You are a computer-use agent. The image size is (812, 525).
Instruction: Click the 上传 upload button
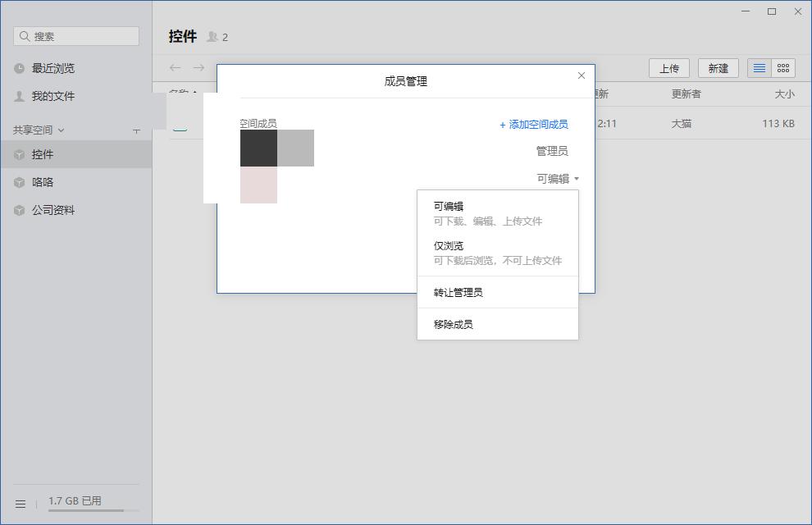pos(669,68)
